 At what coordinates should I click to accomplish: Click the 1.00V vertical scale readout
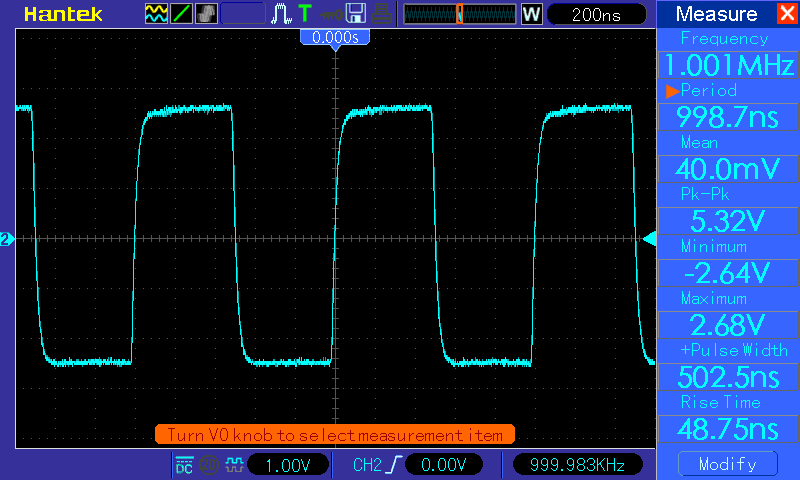pyautogui.click(x=288, y=465)
